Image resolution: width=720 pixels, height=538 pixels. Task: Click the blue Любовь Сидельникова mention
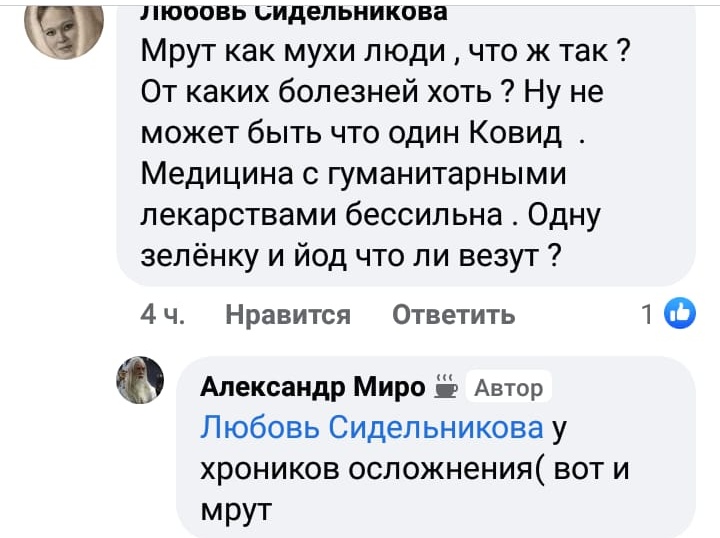point(372,427)
